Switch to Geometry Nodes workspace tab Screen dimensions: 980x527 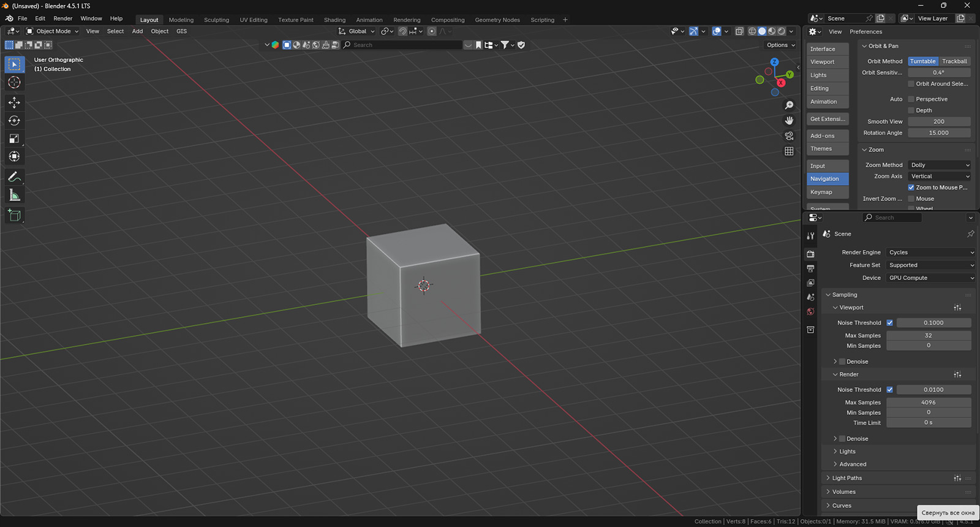point(497,20)
